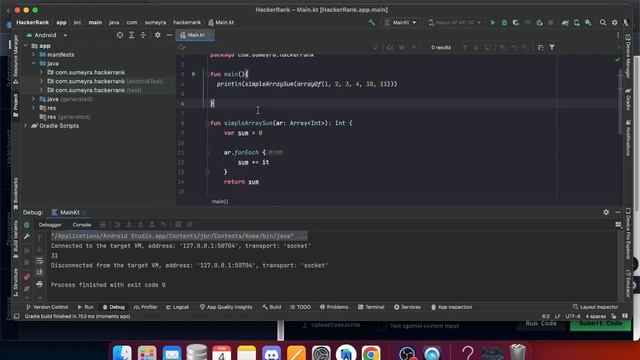Click the Stop process square icon
The width and height of the screenshot is (640, 360).
551,22
